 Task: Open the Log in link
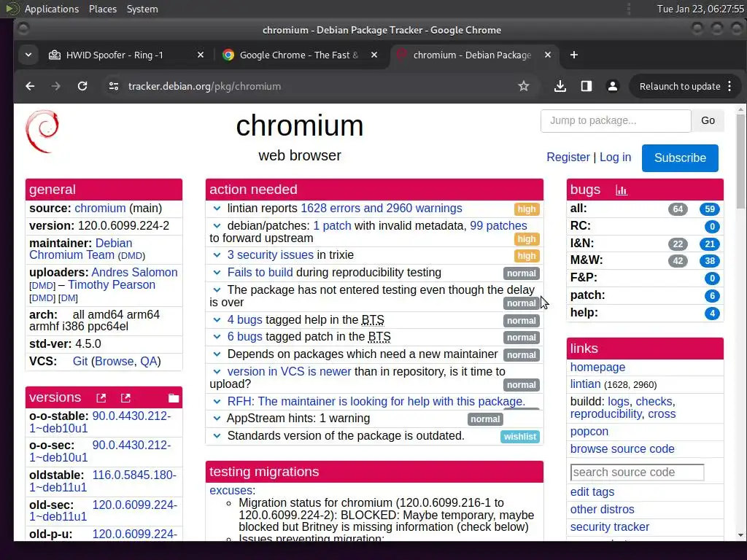coord(615,157)
